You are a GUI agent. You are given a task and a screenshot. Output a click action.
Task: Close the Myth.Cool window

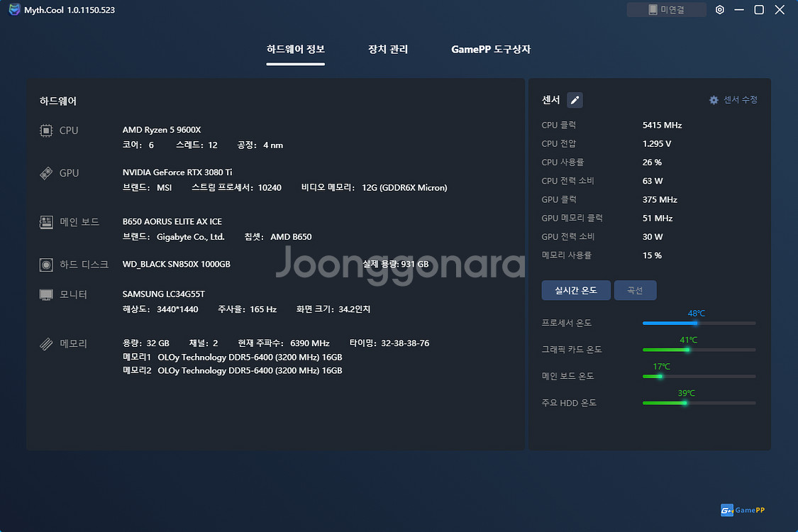point(779,10)
